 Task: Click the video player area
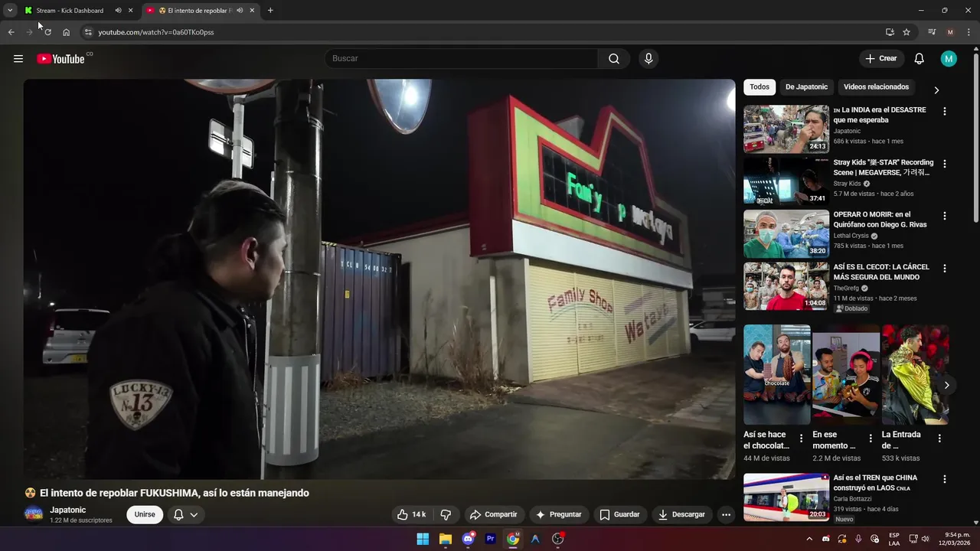point(379,279)
